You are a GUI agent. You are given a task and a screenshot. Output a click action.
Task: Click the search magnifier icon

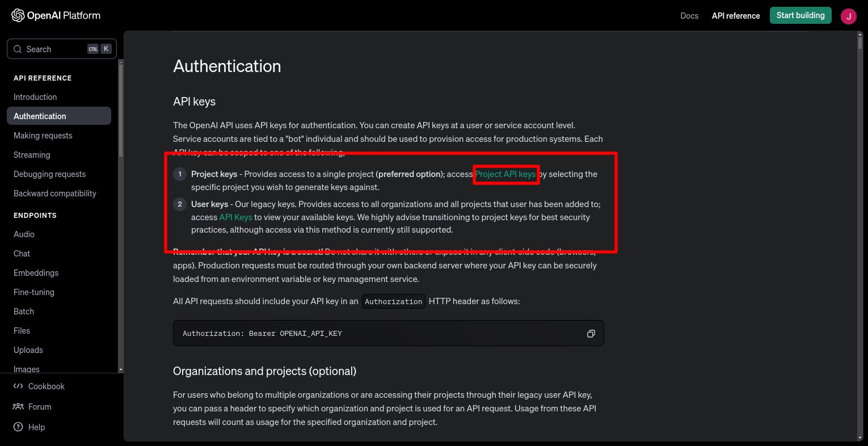click(x=18, y=49)
